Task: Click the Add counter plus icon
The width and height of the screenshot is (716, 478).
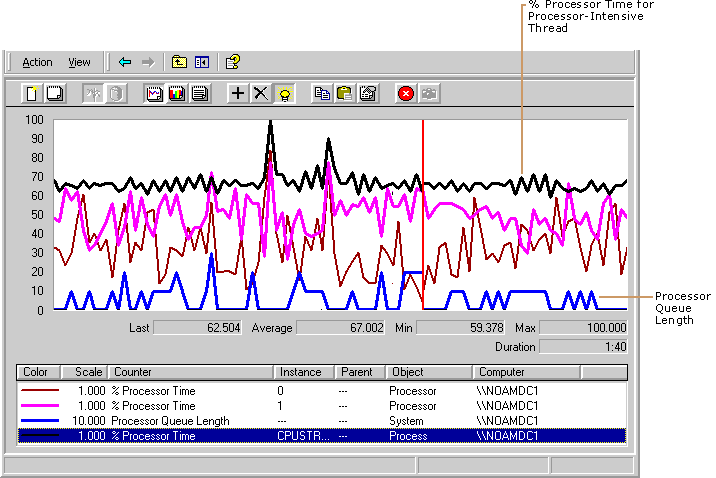Action: coord(238,94)
